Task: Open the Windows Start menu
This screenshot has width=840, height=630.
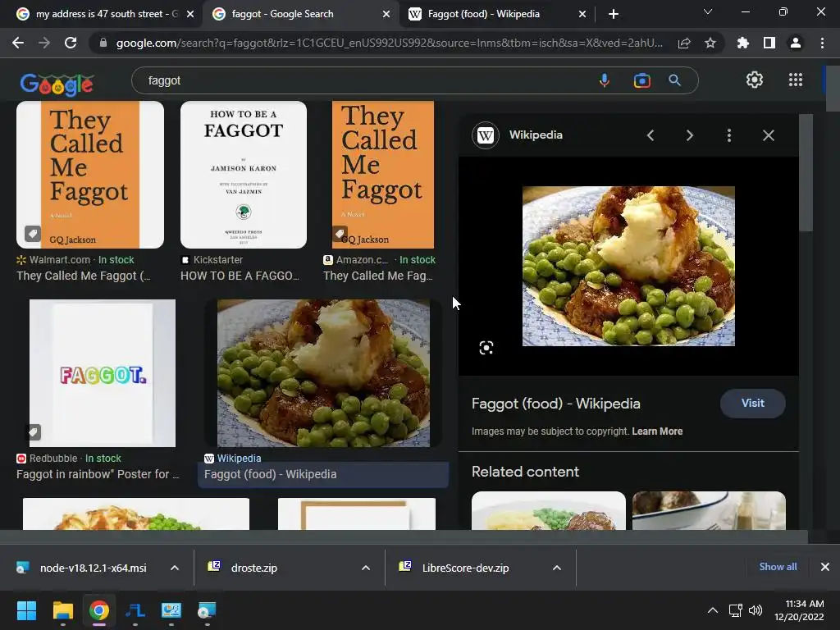Action: (x=26, y=610)
